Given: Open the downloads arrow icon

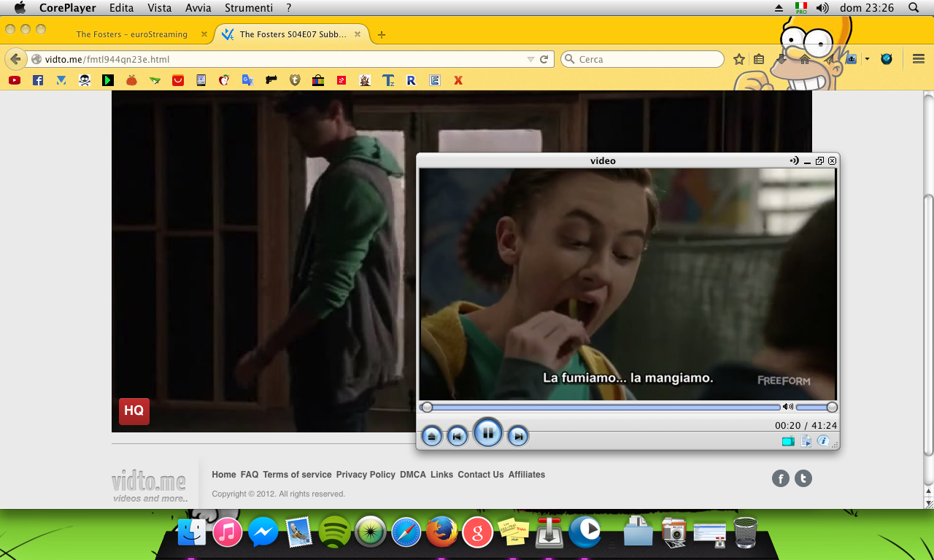Looking at the screenshot, I should click(781, 59).
